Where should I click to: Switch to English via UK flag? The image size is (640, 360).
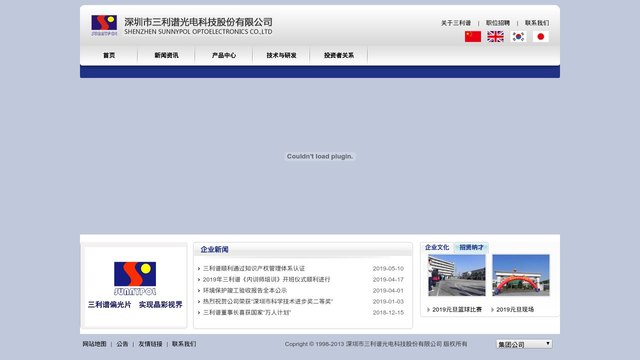pyautogui.click(x=495, y=37)
